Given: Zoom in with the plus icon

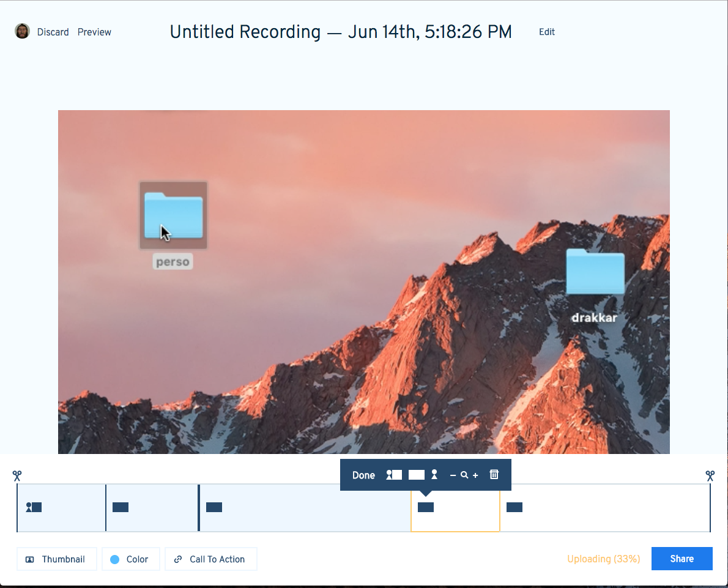Looking at the screenshot, I should click(475, 475).
